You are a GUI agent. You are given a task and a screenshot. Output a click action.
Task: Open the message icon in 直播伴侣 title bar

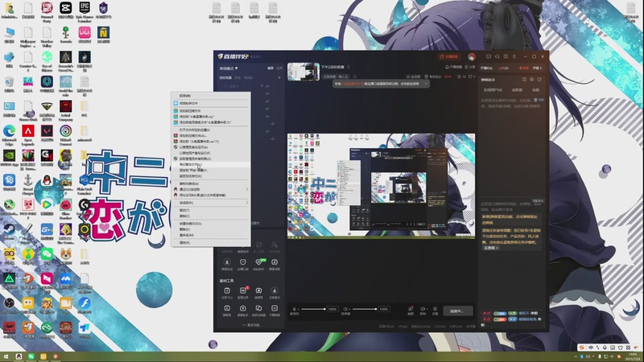489,56
